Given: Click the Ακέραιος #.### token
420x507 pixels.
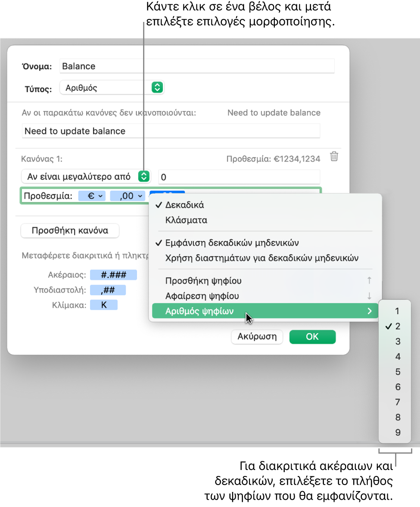Looking at the screenshot, I should [x=113, y=275].
